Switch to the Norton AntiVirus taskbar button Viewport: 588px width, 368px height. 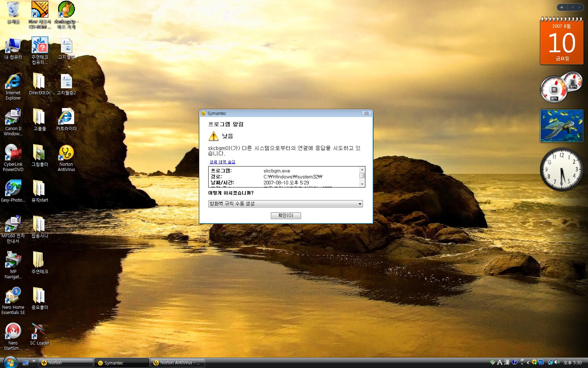(x=178, y=363)
